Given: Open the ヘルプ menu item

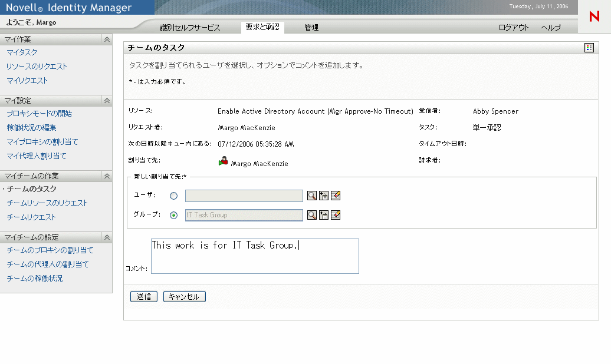Looking at the screenshot, I should tap(551, 27).
